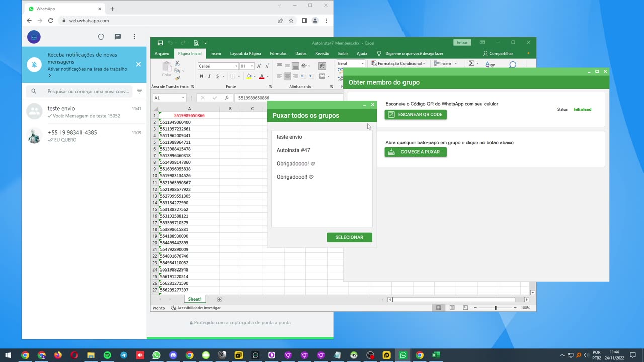Switch to Page Layout view in Excel status bar
This screenshot has height=362, width=644.
452,308
